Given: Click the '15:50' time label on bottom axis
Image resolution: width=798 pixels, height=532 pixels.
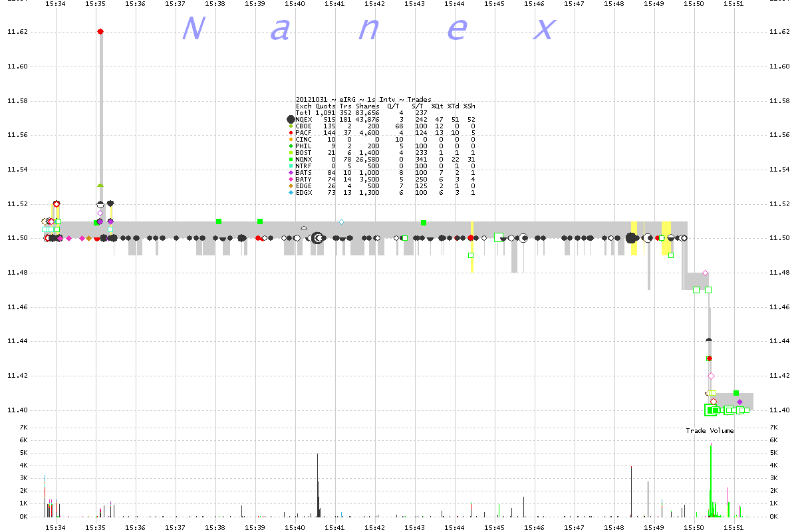Looking at the screenshot, I should pos(694,527).
